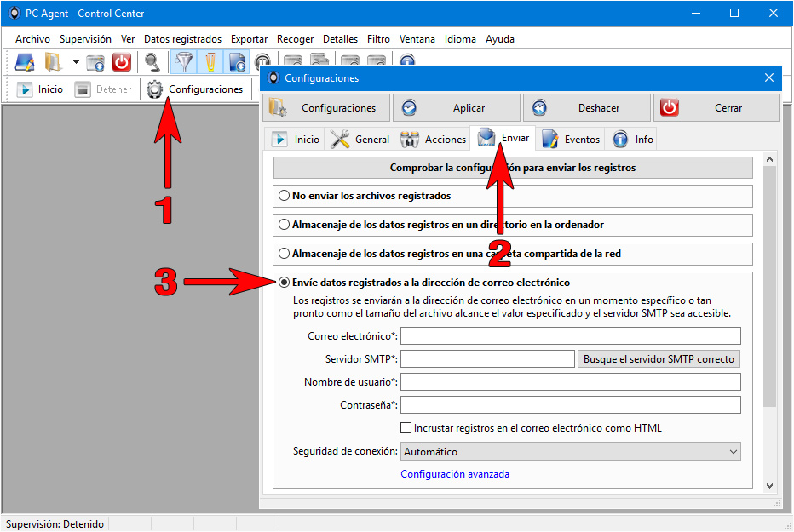Click the 'Los registros se enviarán' description text

click(512, 307)
